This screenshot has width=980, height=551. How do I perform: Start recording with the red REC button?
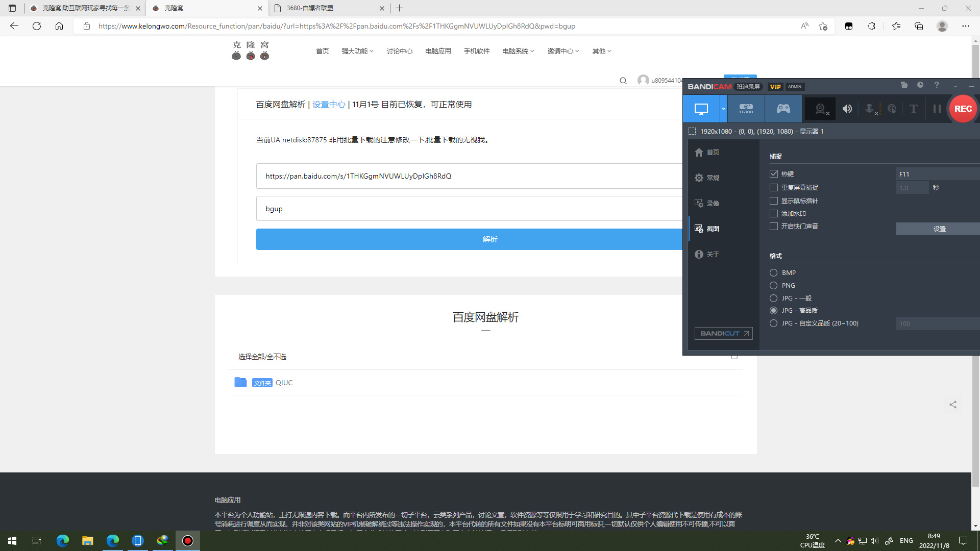[x=963, y=109]
